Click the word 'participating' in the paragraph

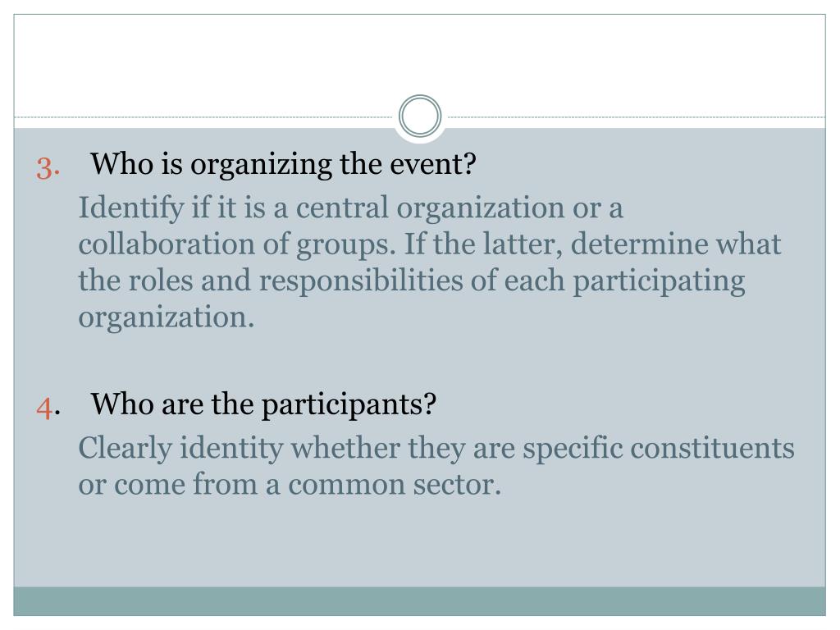point(659,282)
